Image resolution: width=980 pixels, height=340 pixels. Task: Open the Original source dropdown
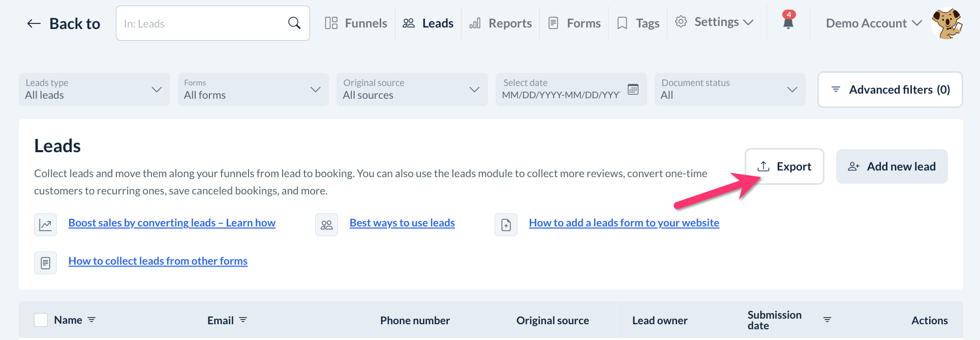[412, 90]
